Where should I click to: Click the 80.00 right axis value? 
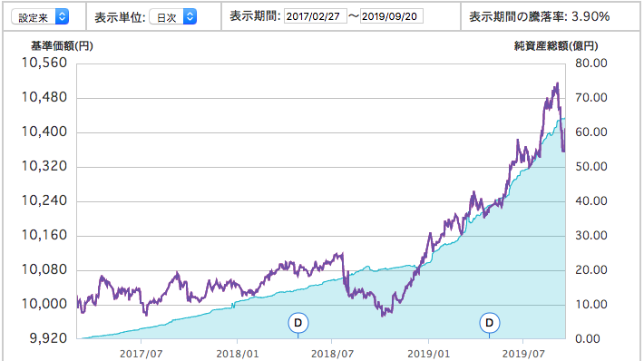[x=591, y=63]
